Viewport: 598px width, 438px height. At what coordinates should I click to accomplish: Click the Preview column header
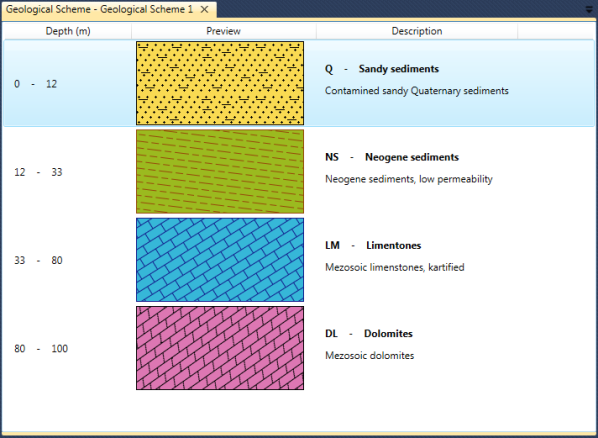[223, 31]
